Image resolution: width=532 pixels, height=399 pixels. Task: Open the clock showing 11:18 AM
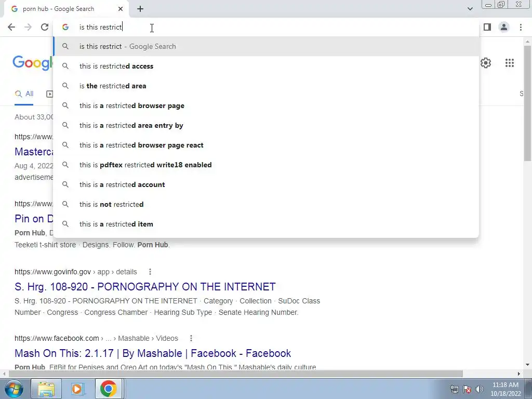[x=506, y=389]
